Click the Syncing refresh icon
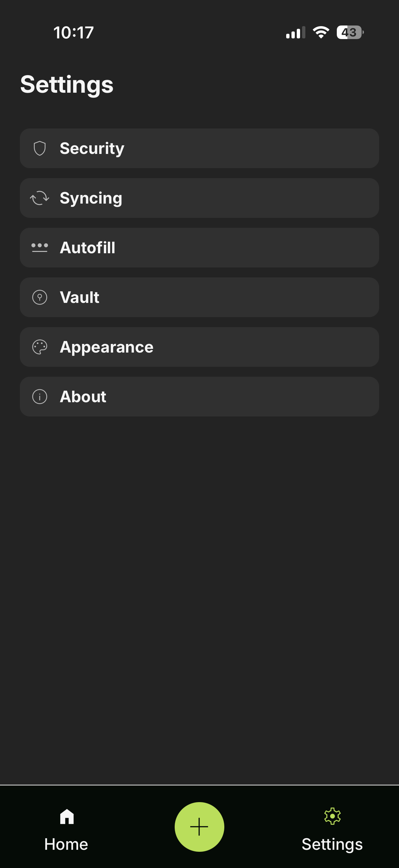 [x=40, y=198]
